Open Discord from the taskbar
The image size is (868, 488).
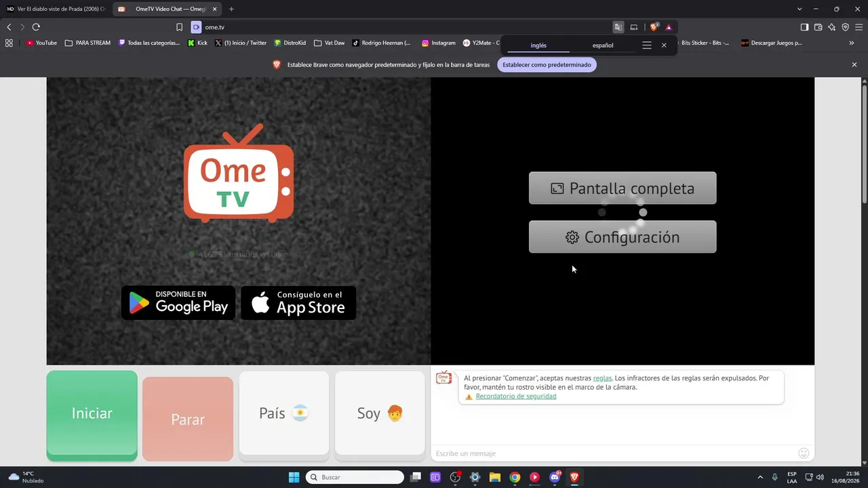coord(555,477)
